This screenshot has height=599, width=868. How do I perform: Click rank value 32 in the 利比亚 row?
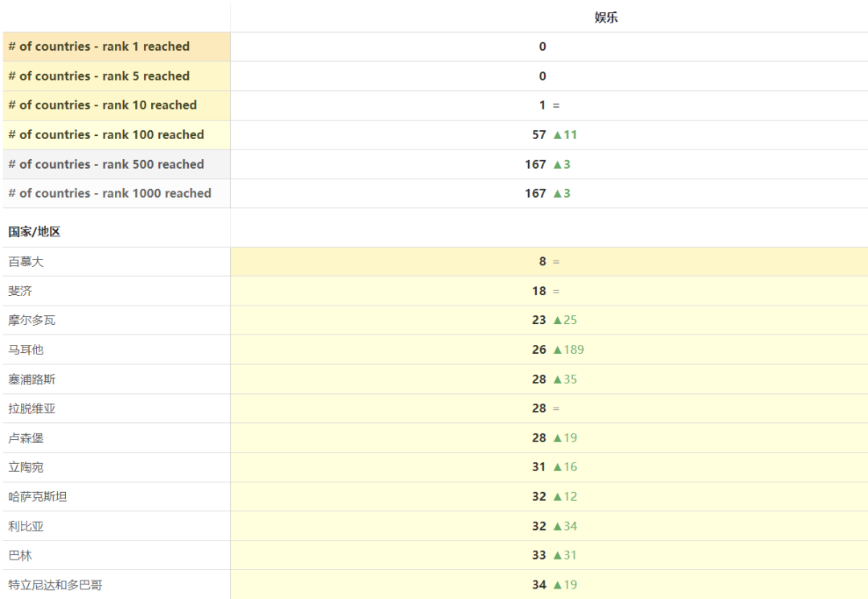[539, 526]
